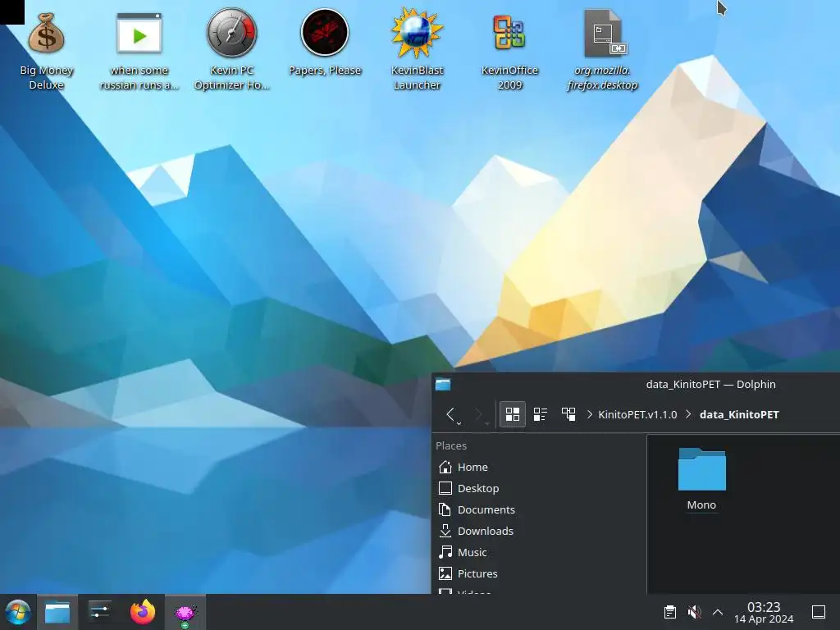Switch Dolphin to Icons view mode

(x=513, y=414)
